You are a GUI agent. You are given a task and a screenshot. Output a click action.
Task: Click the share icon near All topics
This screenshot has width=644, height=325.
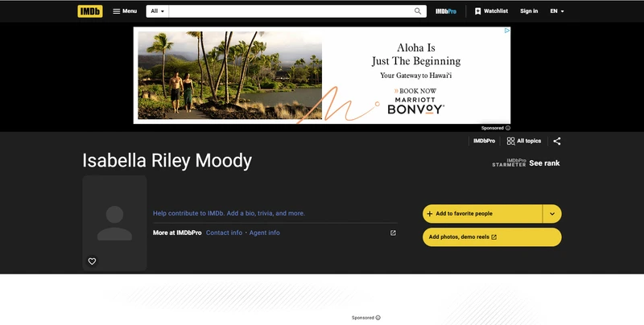[x=556, y=141]
